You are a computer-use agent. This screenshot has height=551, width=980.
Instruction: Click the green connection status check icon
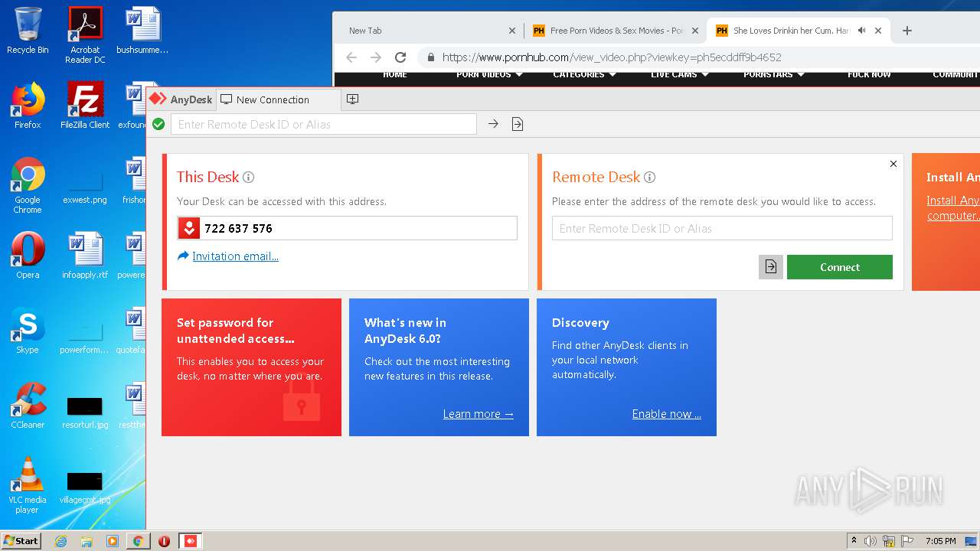click(x=158, y=124)
